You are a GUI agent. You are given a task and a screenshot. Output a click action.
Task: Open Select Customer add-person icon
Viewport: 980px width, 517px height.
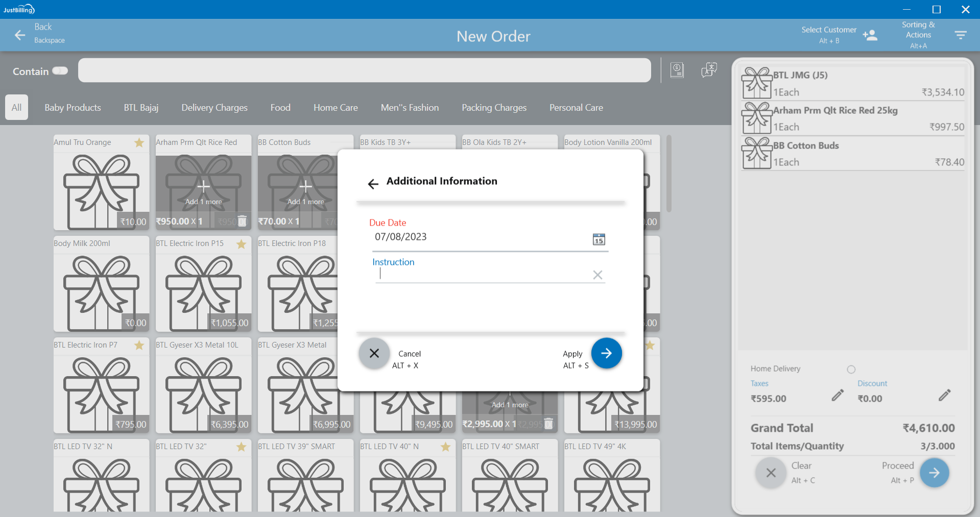870,35
